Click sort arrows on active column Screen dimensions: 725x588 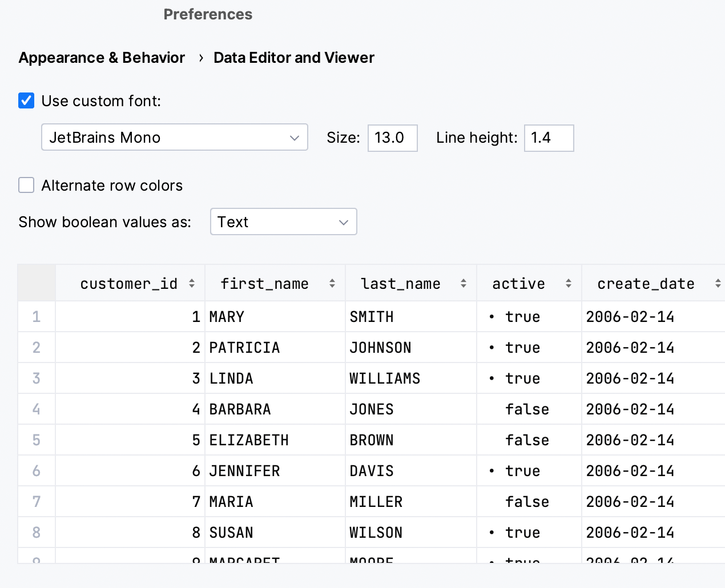(x=569, y=284)
